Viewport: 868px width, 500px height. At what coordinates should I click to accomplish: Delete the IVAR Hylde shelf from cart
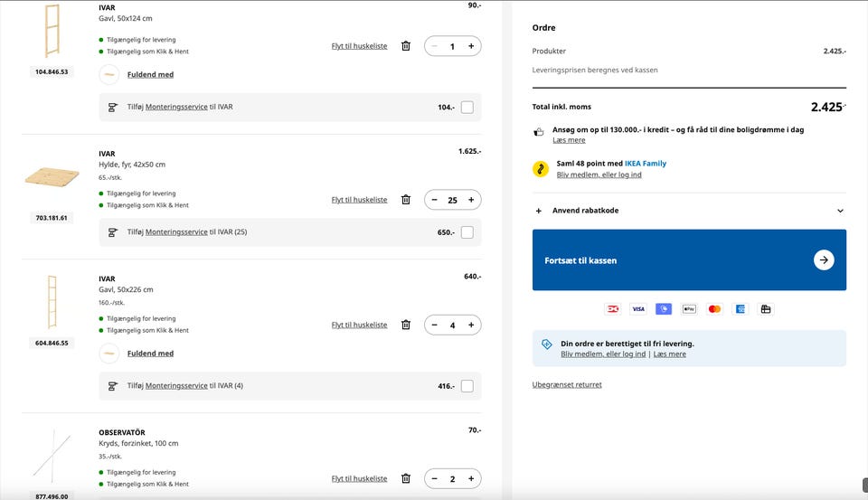point(406,200)
